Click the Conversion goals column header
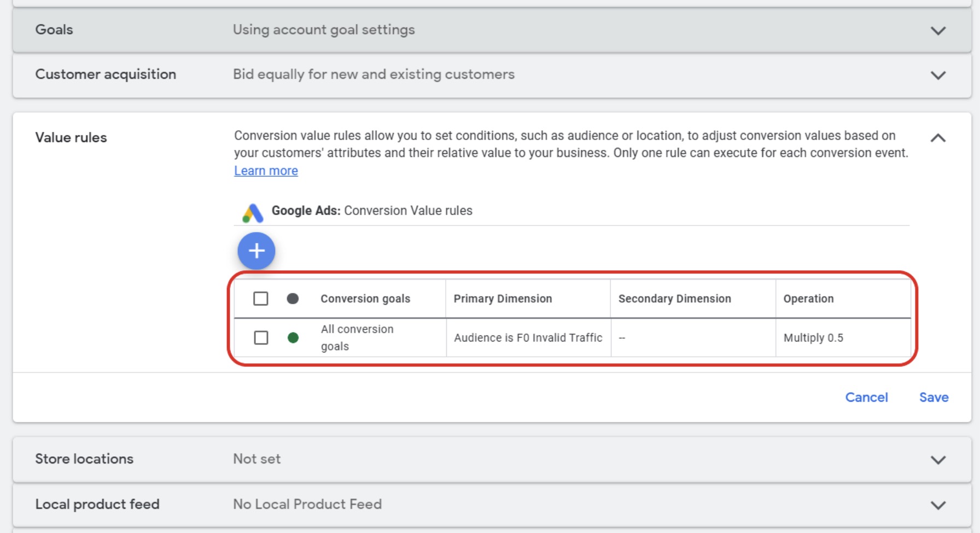Image resolution: width=980 pixels, height=533 pixels. (365, 299)
